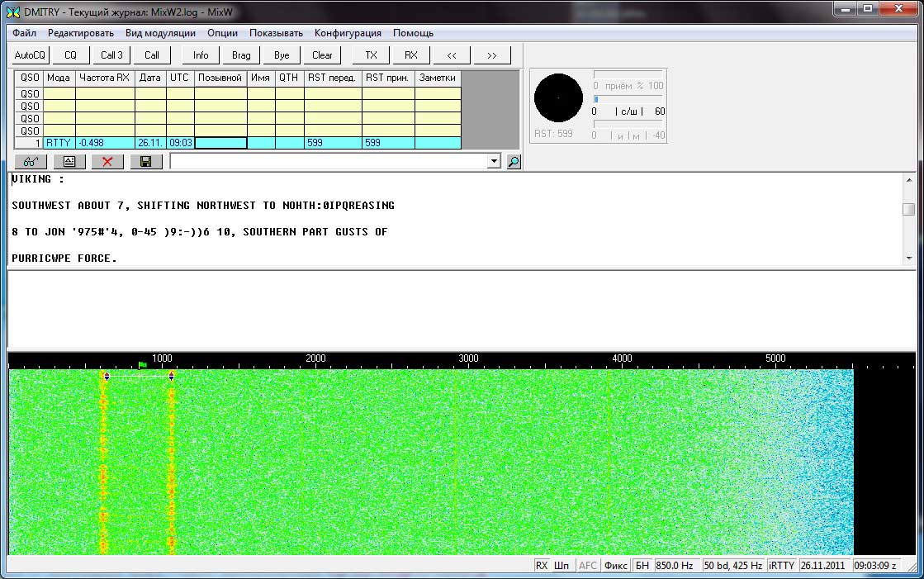The width and height of the screenshot is (924, 579).
Task: Save the QSO with the floppy disk icon
Action: tap(146, 162)
